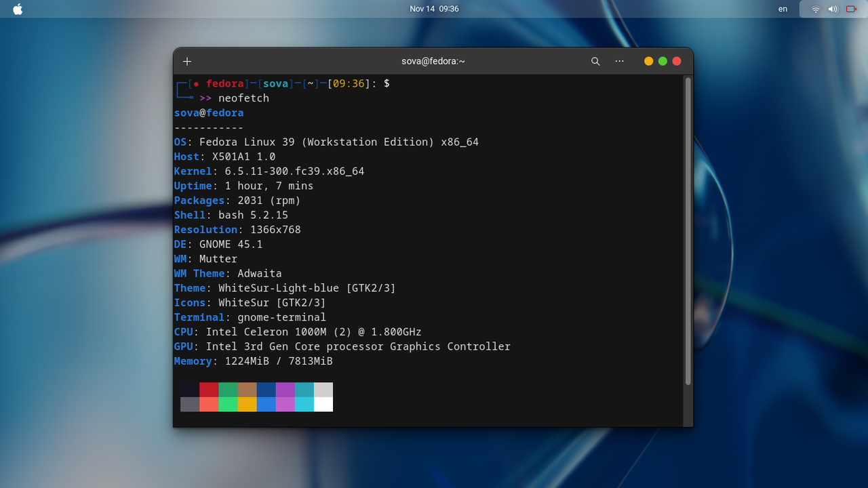Click the 'WM: Mutter' line
Viewport: 868px width, 488px height.
tap(206, 259)
